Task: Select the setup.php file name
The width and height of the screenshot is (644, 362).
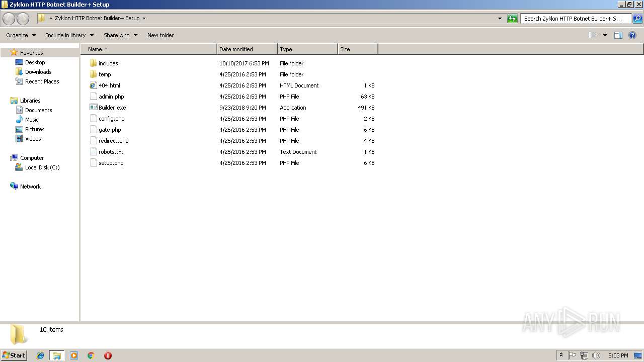Action: tap(111, 163)
